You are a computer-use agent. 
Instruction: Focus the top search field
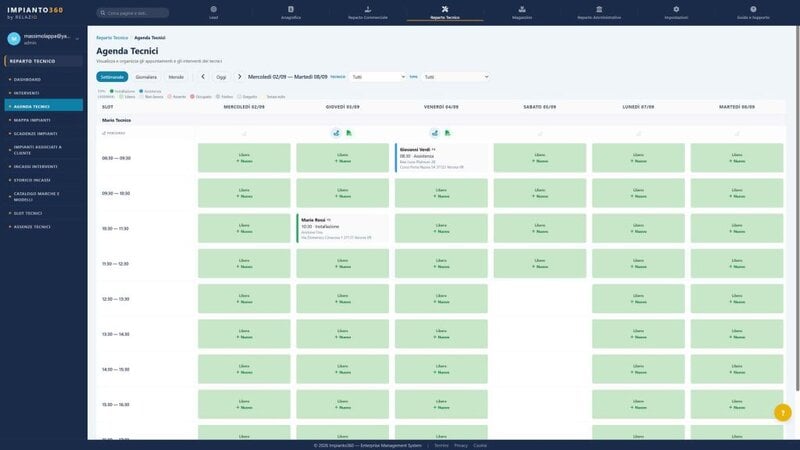(x=133, y=13)
